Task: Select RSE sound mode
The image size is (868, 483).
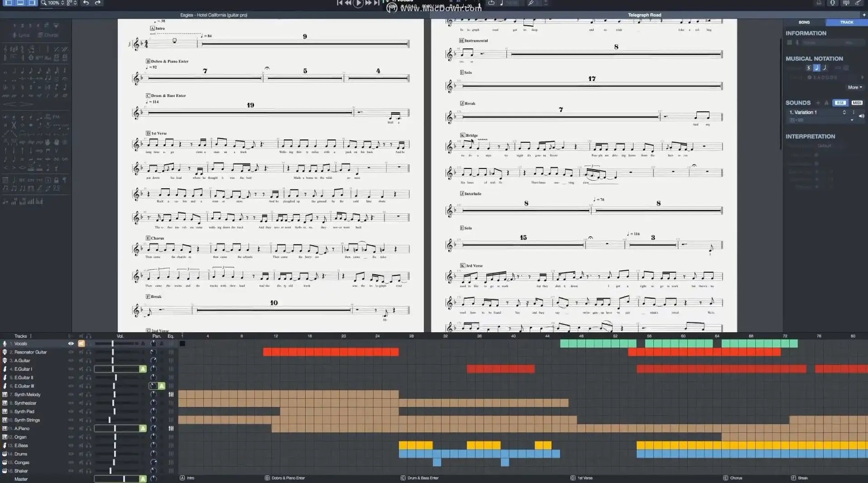Action: pos(840,103)
